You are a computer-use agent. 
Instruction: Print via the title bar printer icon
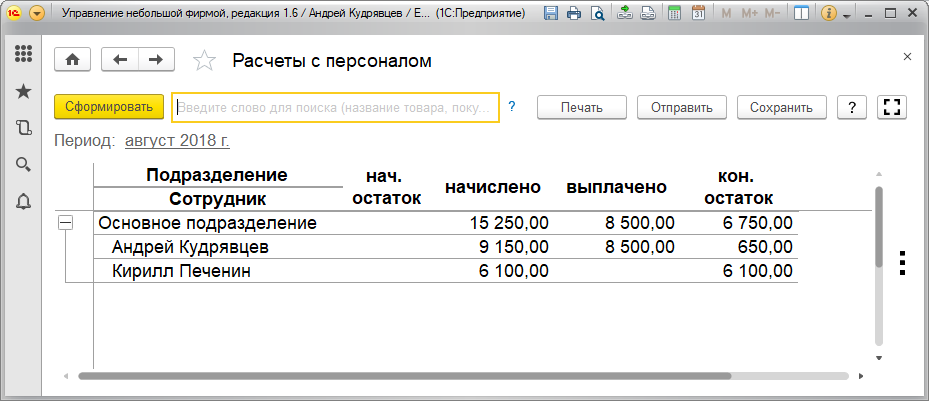pos(574,13)
